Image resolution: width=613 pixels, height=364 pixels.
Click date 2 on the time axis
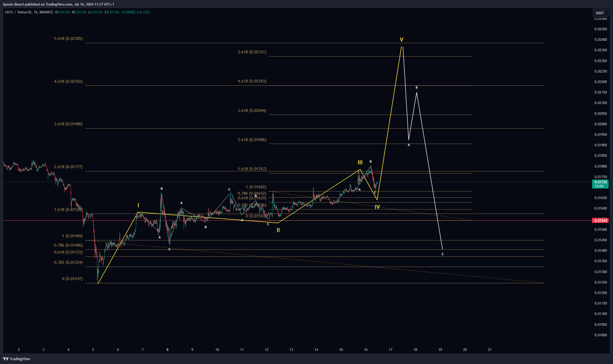coord(19,350)
